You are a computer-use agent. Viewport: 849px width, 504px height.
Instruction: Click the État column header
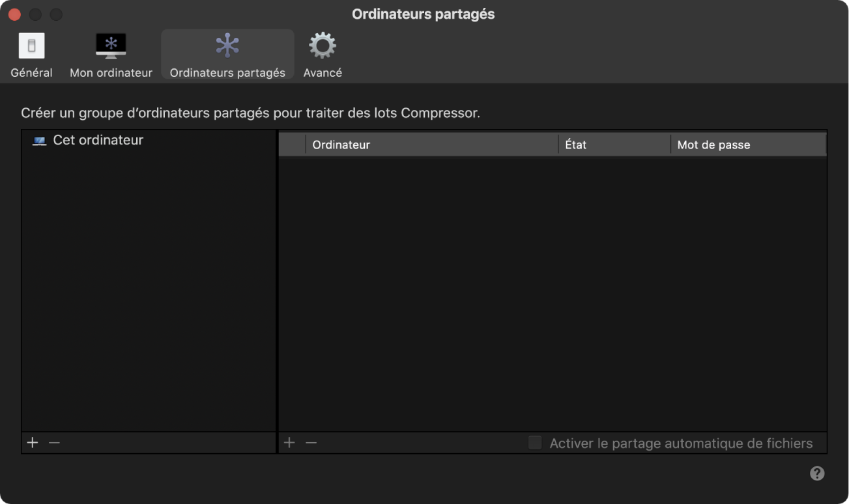pos(576,144)
